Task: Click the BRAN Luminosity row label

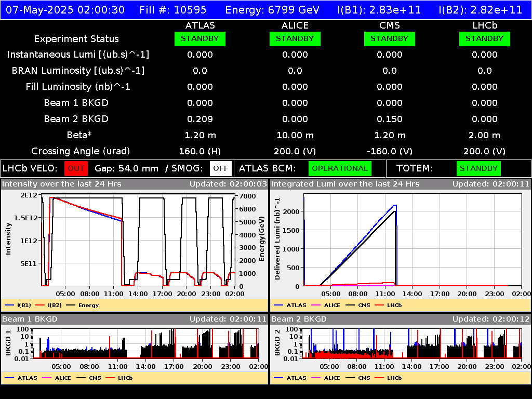Action: click(x=78, y=71)
